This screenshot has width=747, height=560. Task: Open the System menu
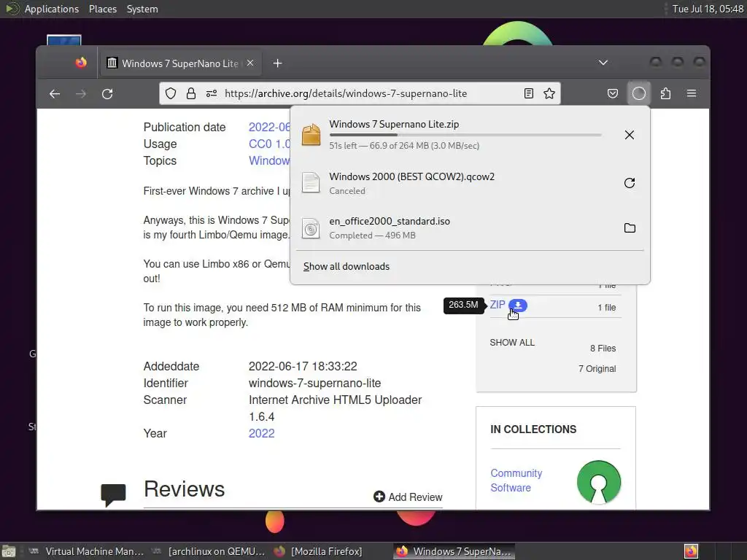[142, 9]
